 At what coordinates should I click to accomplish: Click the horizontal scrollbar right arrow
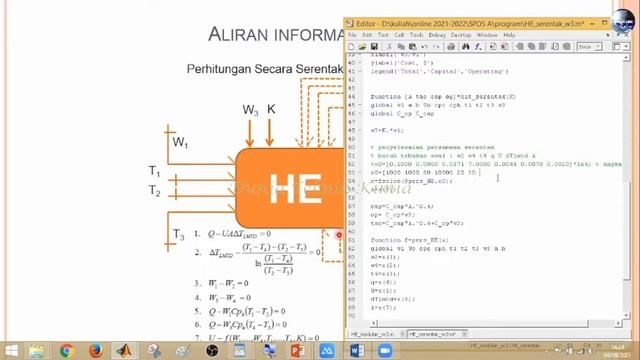[619, 324]
